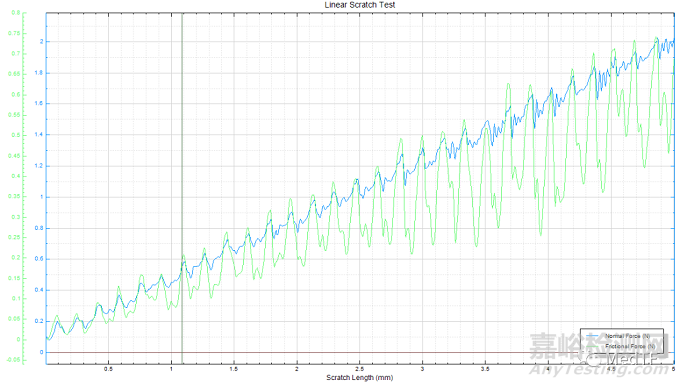Image resolution: width=680 pixels, height=387 pixels.
Task: Click the 1.6 tick on blue force axis
Action: [39, 104]
